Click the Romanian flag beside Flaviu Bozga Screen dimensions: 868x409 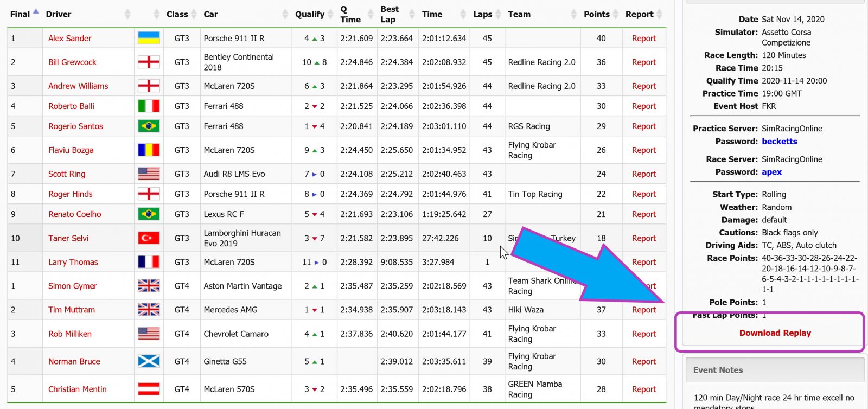point(149,150)
